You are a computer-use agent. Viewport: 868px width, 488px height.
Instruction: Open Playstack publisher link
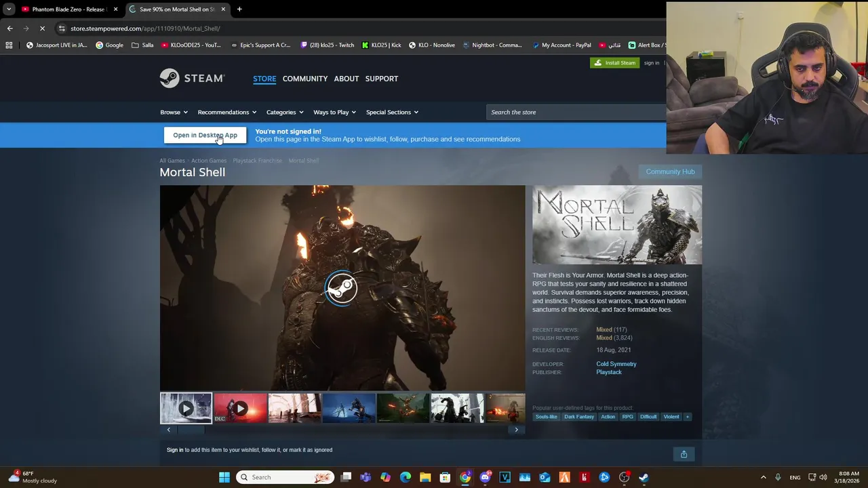(x=609, y=372)
